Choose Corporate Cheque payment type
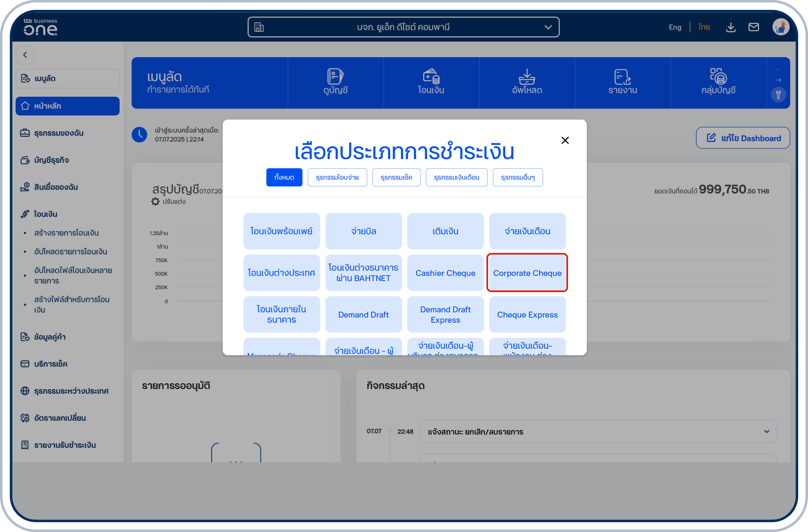 point(527,273)
